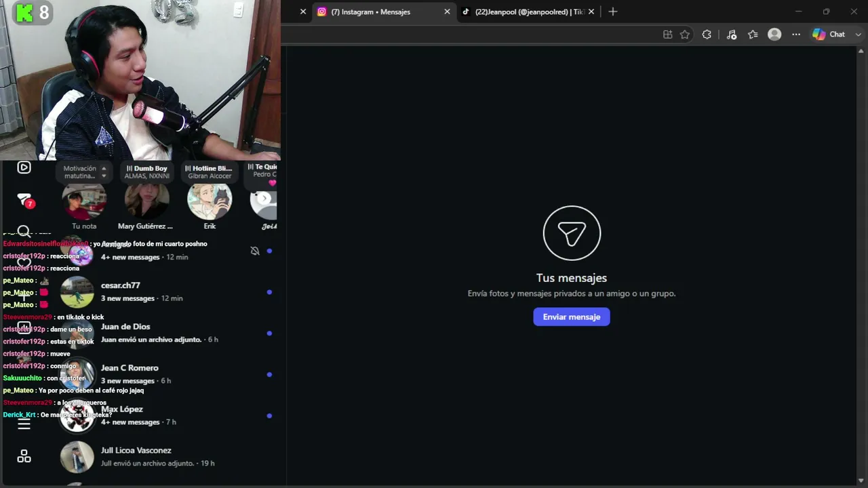Click Tus mensajes heading

tap(572, 278)
